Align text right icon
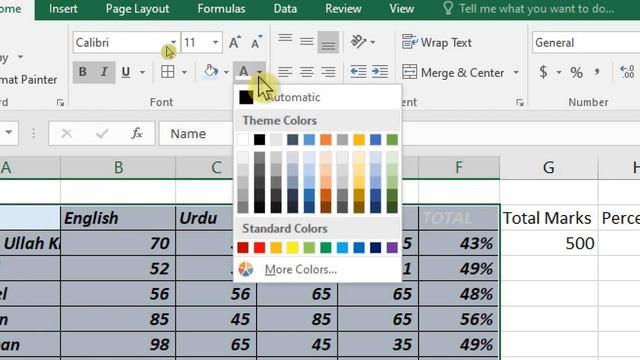Image resolution: width=640 pixels, height=360 pixels. tap(328, 72)
